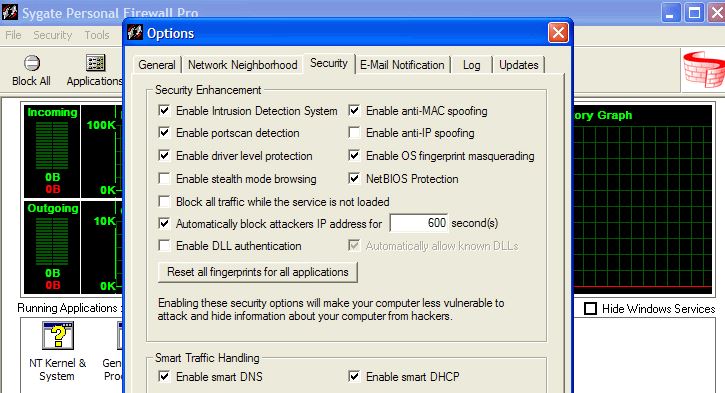Disable the Intrusion Detection System checkbox
The width and height of the screenshot is (725, 393).
[x=164, y=111]
